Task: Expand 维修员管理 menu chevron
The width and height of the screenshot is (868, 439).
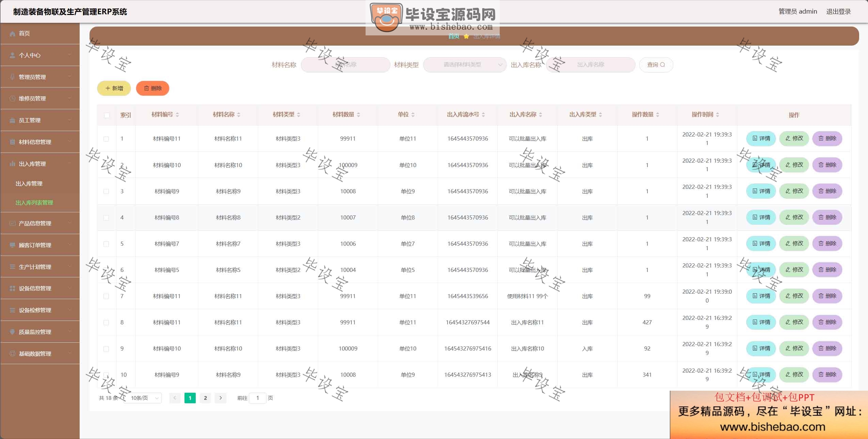Action: pos(70,98)
